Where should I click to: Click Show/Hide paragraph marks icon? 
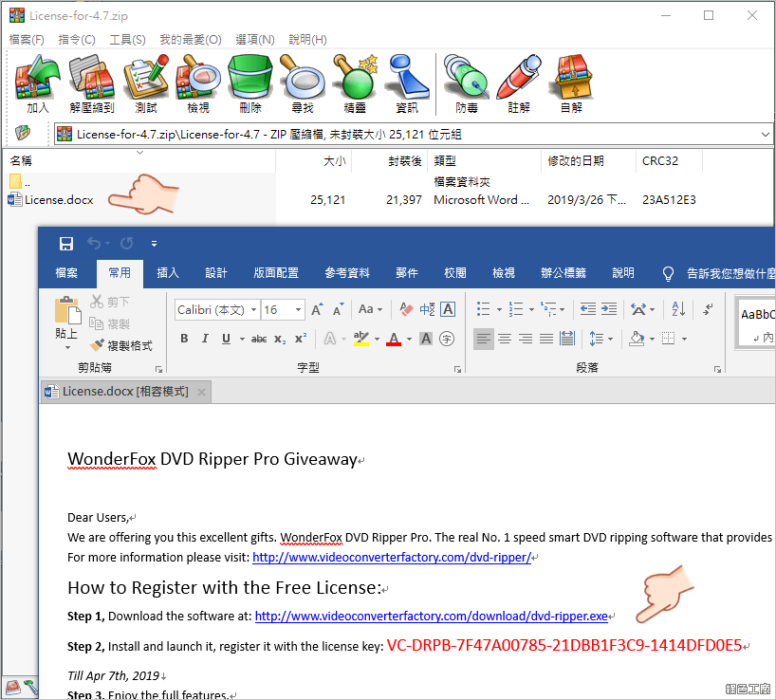click(708, 309)
